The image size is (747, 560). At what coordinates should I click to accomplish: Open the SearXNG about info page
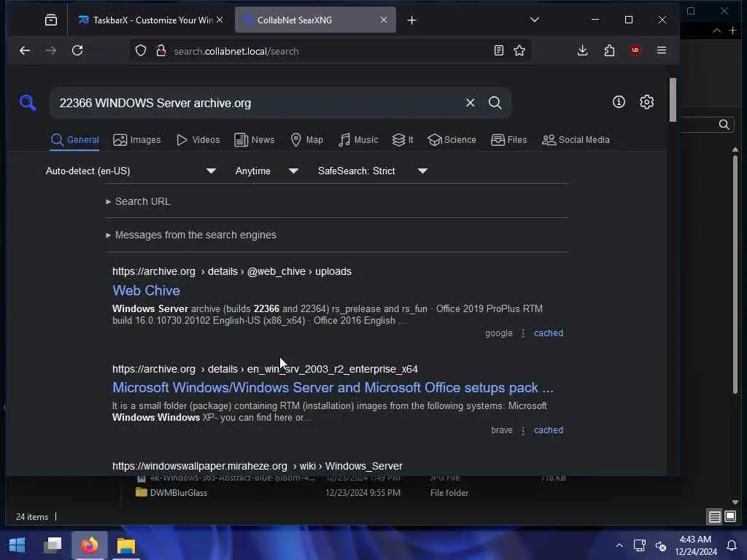(619, 102)
